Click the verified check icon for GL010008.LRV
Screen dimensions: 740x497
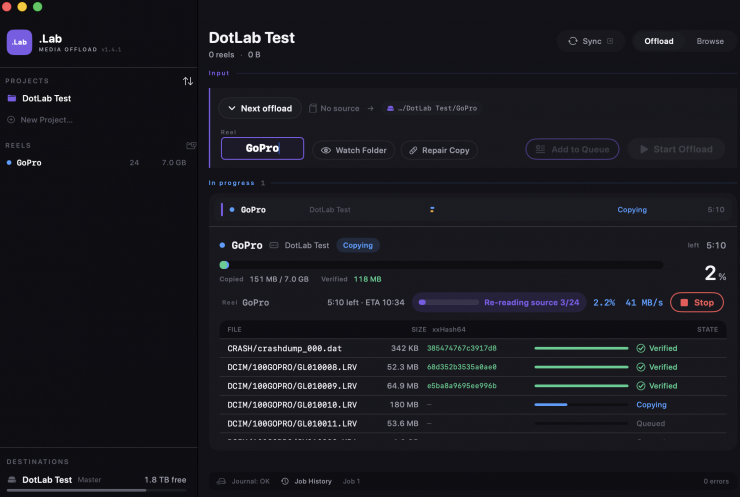[640, 367]
